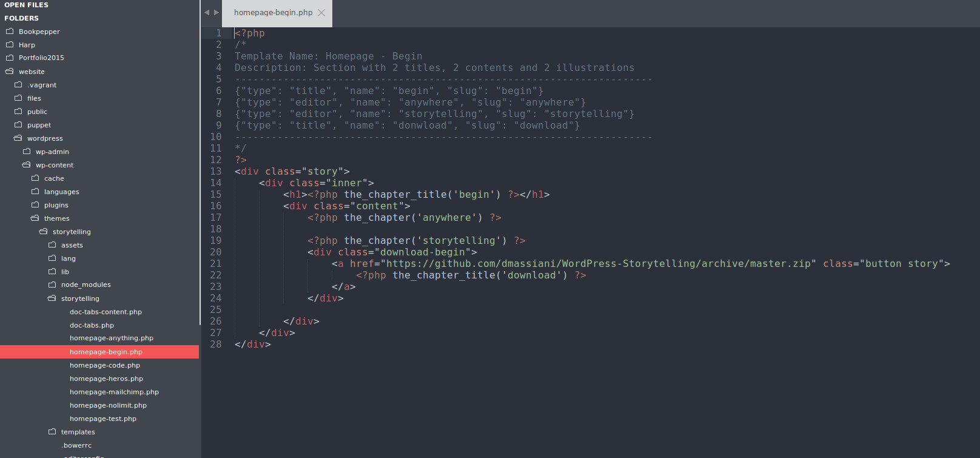Close the homepage-begin.php tab
The height and width of the screenshot is (458, 980).
pyautogui.click(x=321, y=13)
